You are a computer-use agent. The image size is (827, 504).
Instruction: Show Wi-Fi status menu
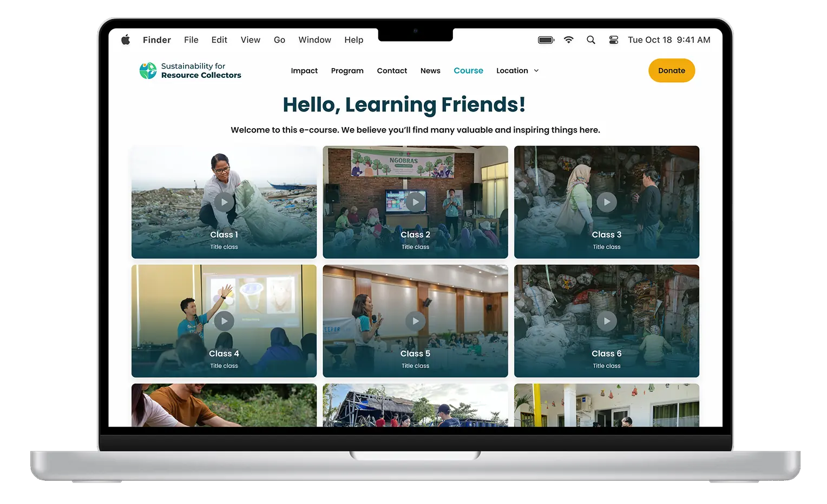tap(568, 40)
